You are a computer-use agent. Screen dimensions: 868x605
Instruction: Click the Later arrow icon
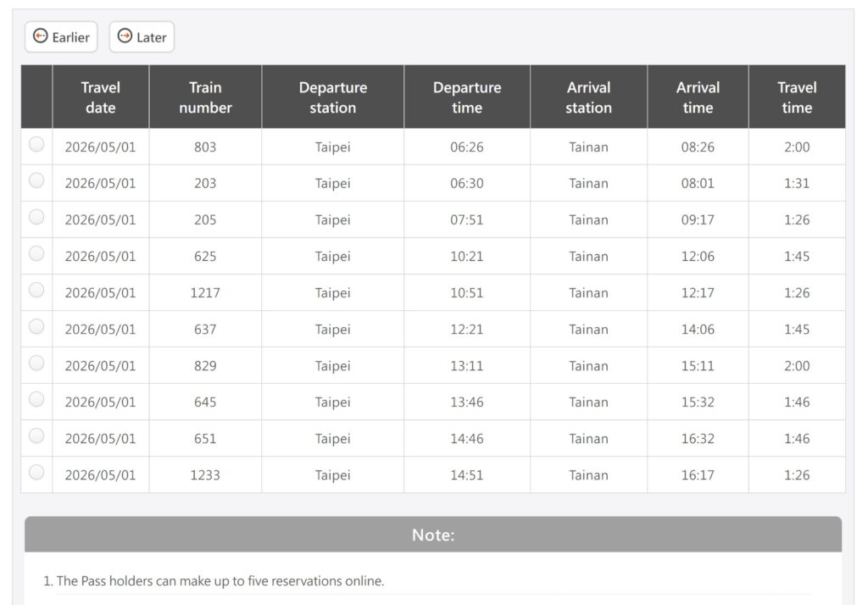pos(125,36)
